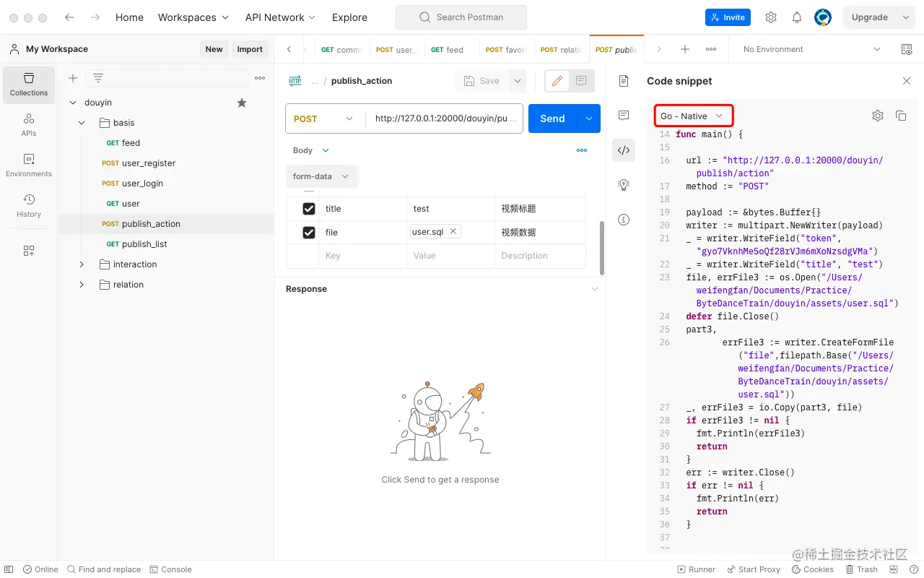Copy the code snippet to clipboard
924x578 pixels.
(901, 116)
